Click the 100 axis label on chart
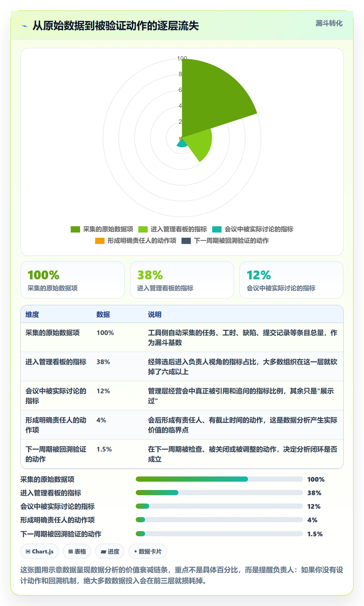Image resolution: width=364 pixels, height=606 pixels. click(x=182, y=58)
